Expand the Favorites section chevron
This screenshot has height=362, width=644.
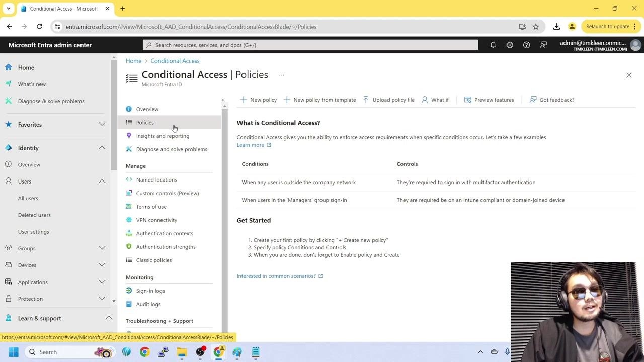point(102,124)
